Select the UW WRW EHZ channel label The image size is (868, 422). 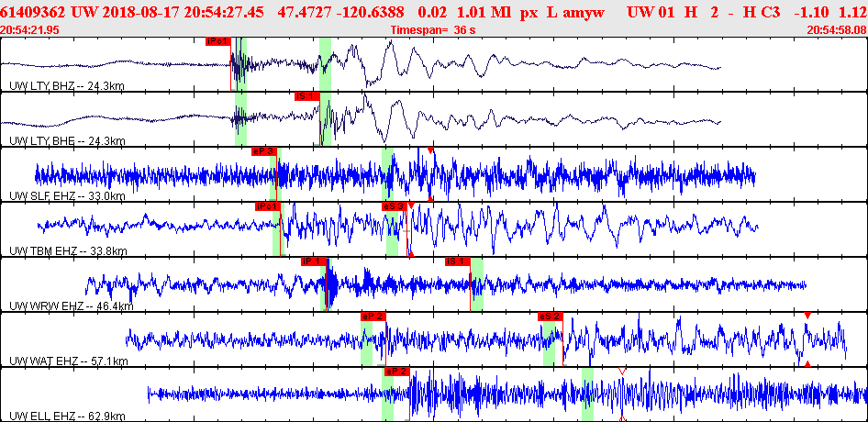tap(72, 305)
